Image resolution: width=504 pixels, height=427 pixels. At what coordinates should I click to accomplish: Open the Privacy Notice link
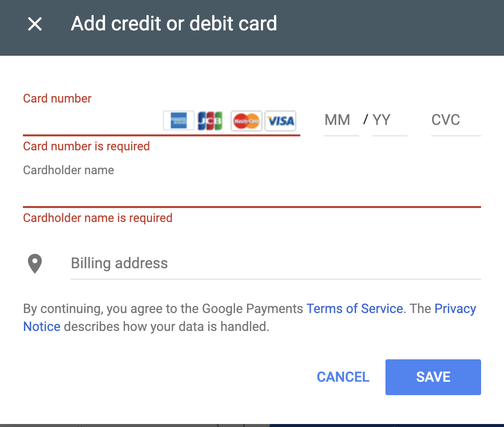(x=455, y=309)
